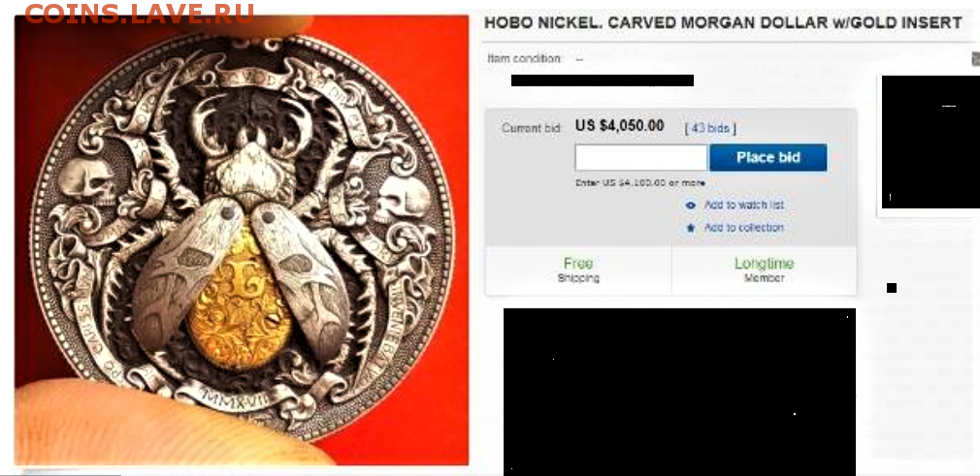Image resolution: width=980 pixels, height=476 pixels.
Task: Select the Free Shipping label
Action: [x=578, y=270]
